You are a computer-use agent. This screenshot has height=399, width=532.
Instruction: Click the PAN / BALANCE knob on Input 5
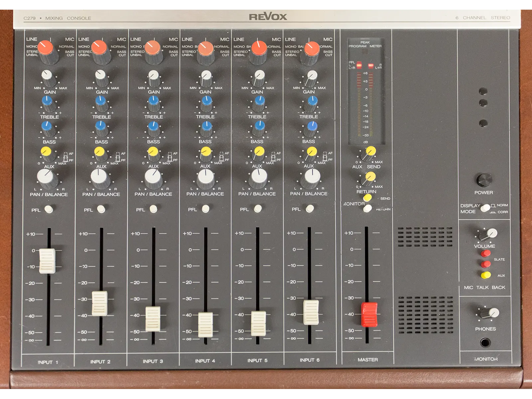tap(259, 179)
